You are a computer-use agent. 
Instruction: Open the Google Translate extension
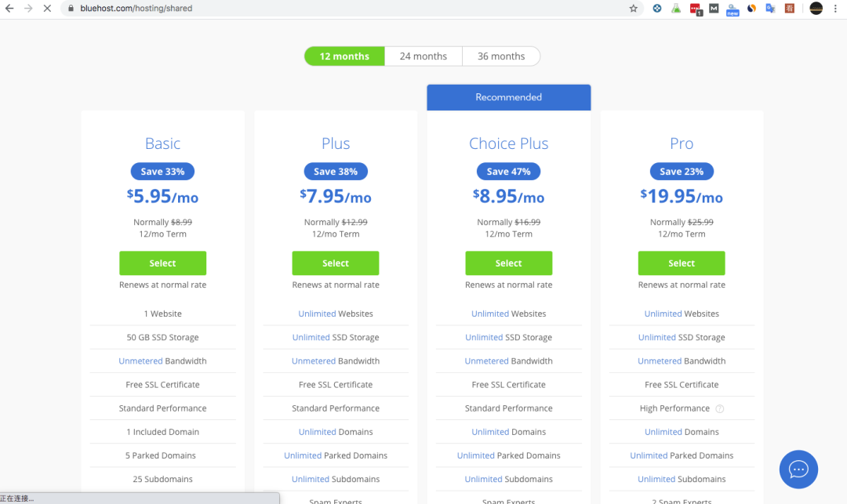point(770,8)
